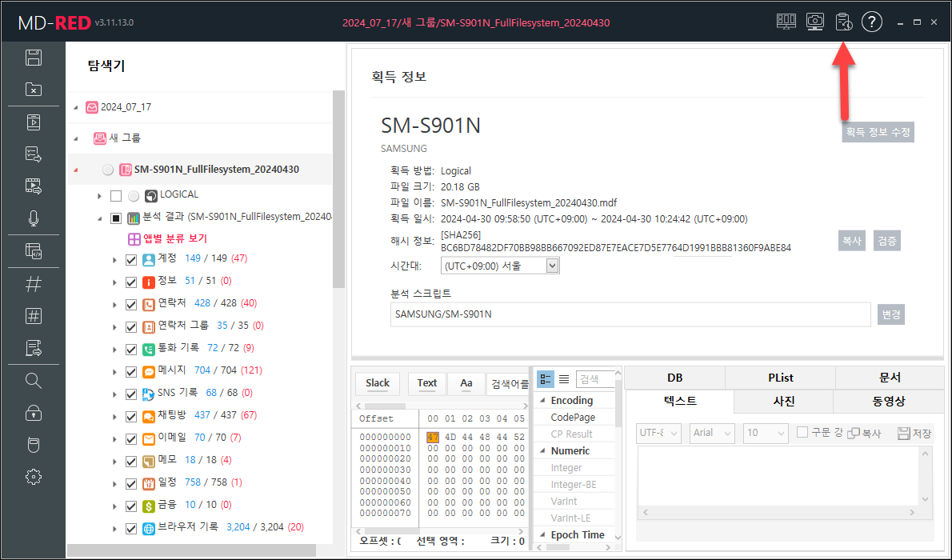Viewport: 952px width, 560px height.
Task: Open the code table viewer sidebar icon
Action: [34, 251]
